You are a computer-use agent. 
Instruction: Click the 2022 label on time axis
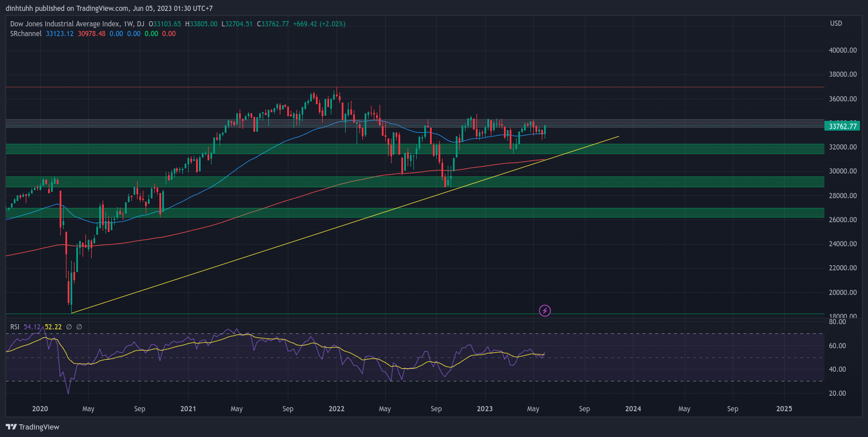336,409
